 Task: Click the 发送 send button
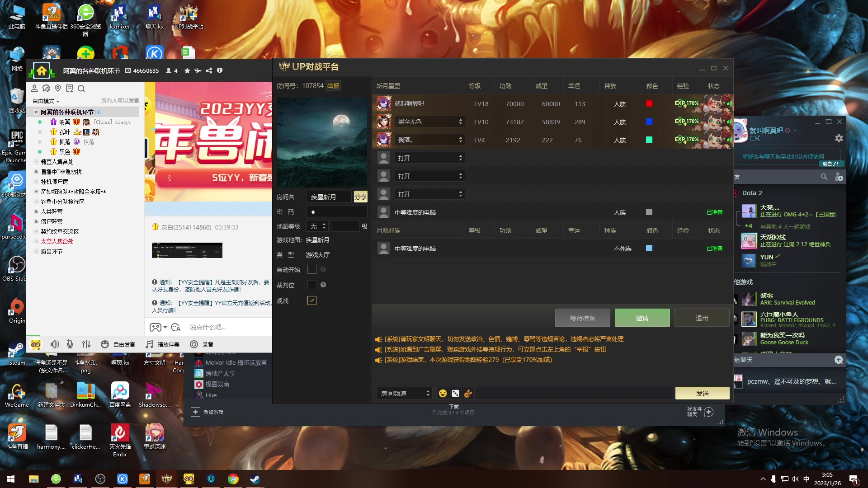pyautogui.click(x=702, y=394)
